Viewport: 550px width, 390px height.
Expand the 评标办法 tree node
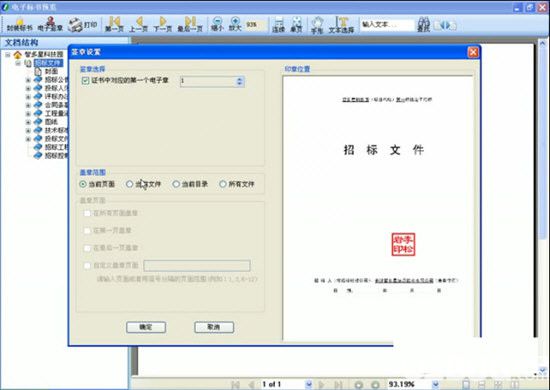[28, 96]
